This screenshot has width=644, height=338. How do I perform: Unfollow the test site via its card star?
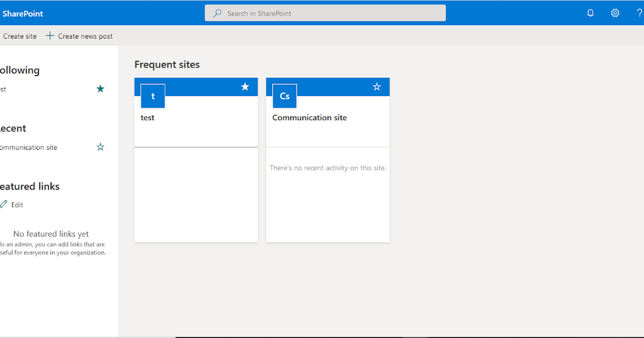[245, 86]
